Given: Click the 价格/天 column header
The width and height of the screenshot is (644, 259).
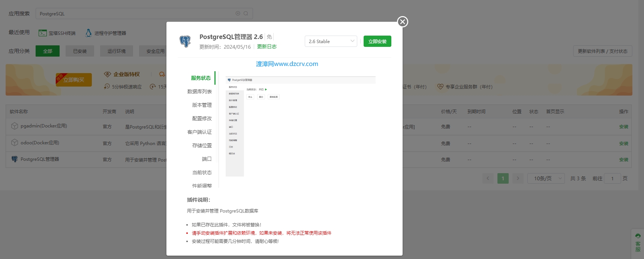Looking at the screenshot, I should click(x=449, y=112).
